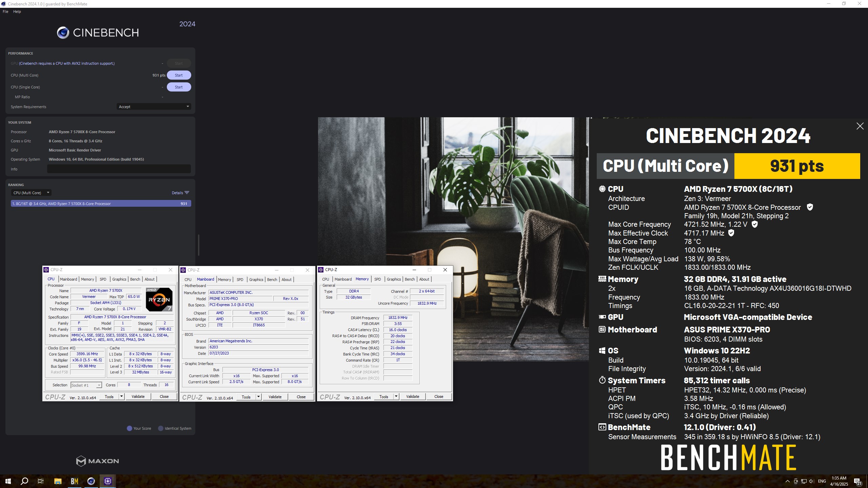Viewport: 868px width, 488px height.
Task: Click the CPU chip icon in BenchMate panel
Action: click(602, 189)
